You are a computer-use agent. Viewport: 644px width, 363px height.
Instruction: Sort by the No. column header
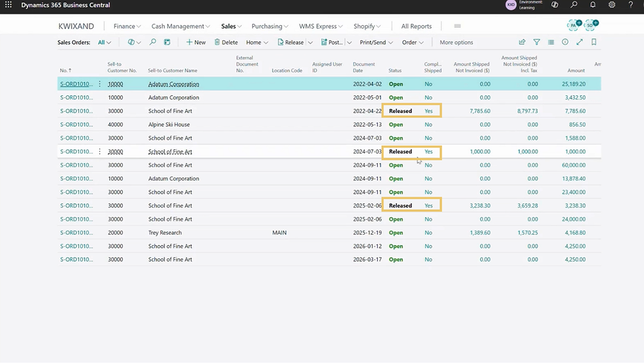pos(66,70)
